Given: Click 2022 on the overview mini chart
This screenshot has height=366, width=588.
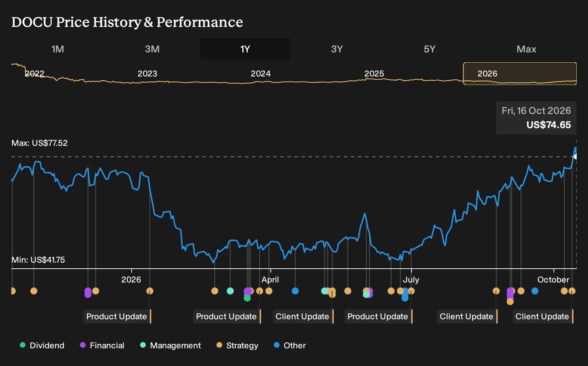Looking at the screenshot, I should click(35, 74).
